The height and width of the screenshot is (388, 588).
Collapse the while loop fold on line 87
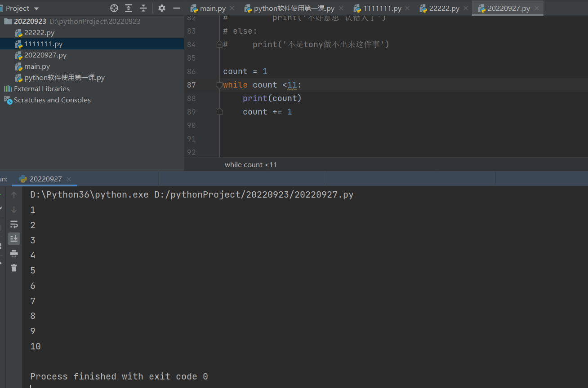(x=219, y=85)
